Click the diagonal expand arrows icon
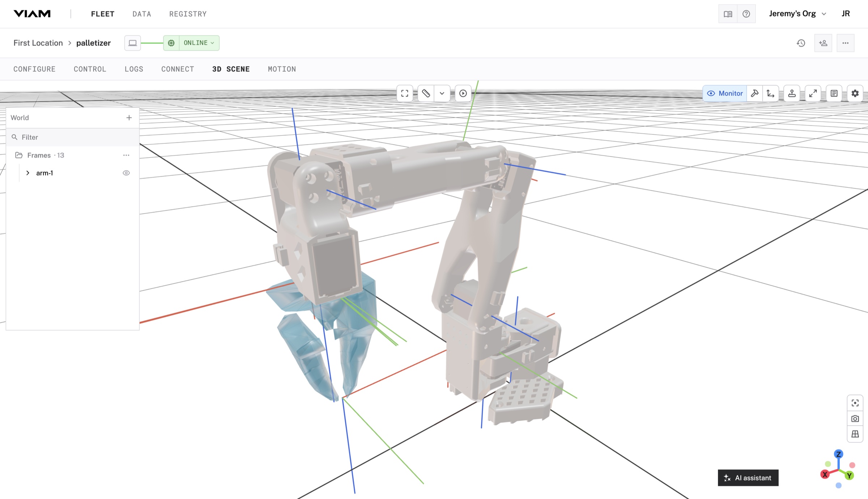 pos(813,93)
